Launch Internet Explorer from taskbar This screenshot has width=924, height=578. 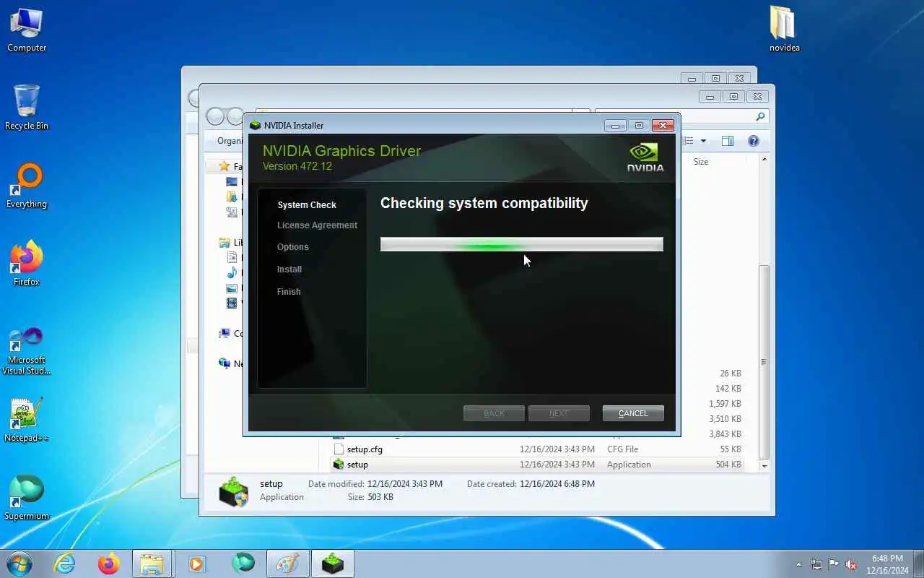pos(65,564)
